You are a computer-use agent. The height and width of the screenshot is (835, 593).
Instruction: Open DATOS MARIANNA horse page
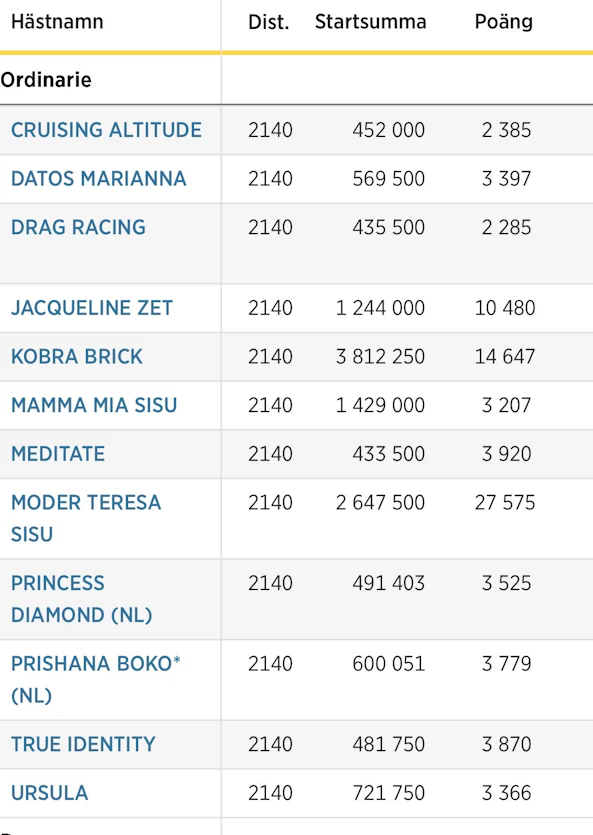pos(98,178)
